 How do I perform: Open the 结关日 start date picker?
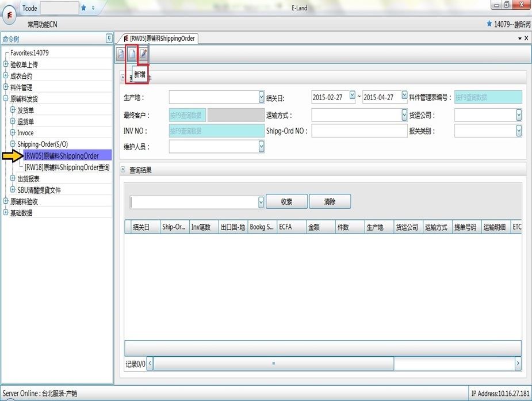point(353,96)
